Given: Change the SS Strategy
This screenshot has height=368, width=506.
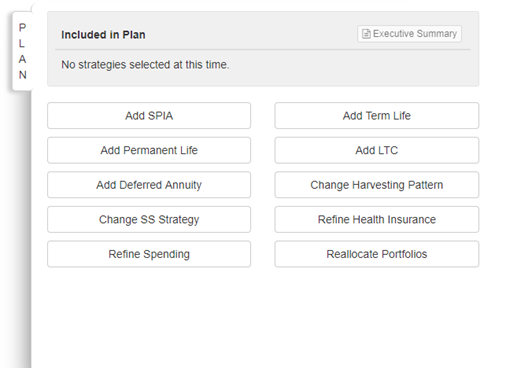Looking at the screenshot, I should 149,219.
